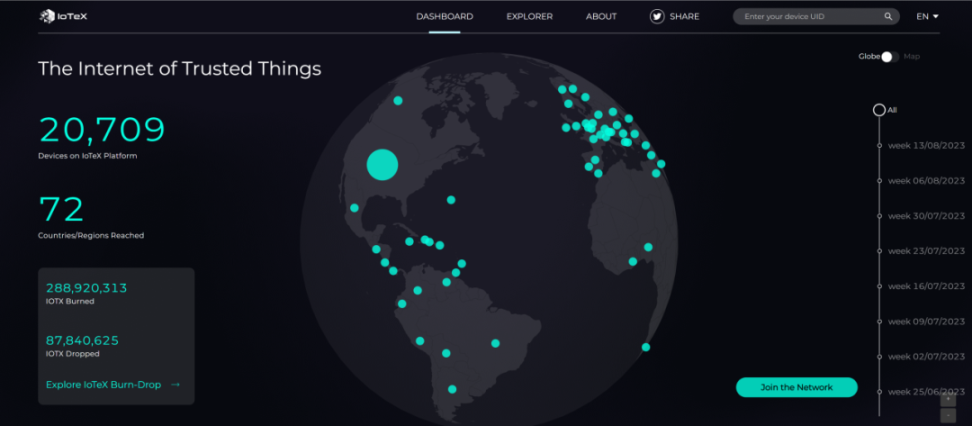Select the Map view label
The image size is (972, 426).
912,56
